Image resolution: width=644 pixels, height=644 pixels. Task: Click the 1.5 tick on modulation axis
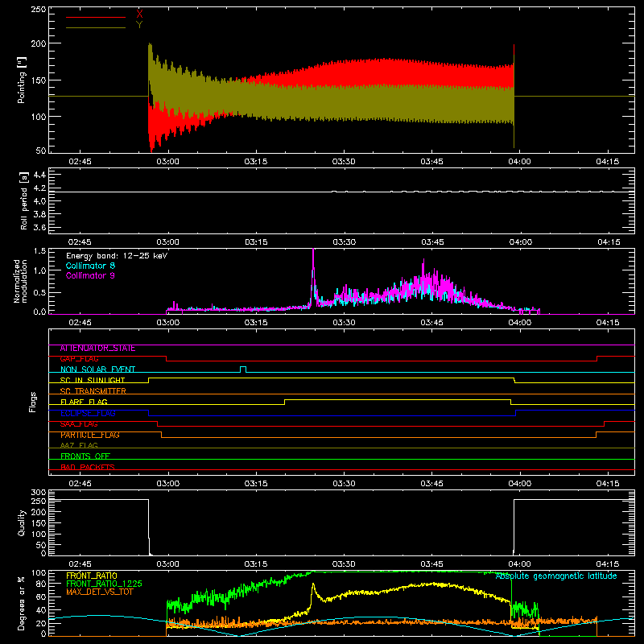tap(39, 251)
